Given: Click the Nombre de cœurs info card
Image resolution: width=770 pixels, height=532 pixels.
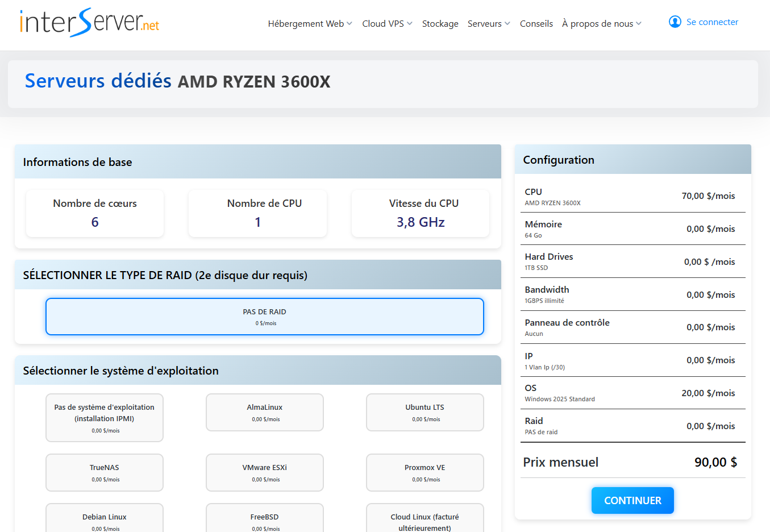Looking at the screenshot, I should [x=95, y=213].
